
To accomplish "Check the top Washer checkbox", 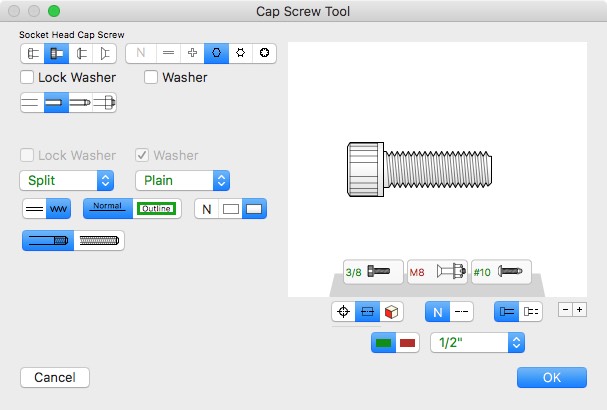I will tap(152, 77).
